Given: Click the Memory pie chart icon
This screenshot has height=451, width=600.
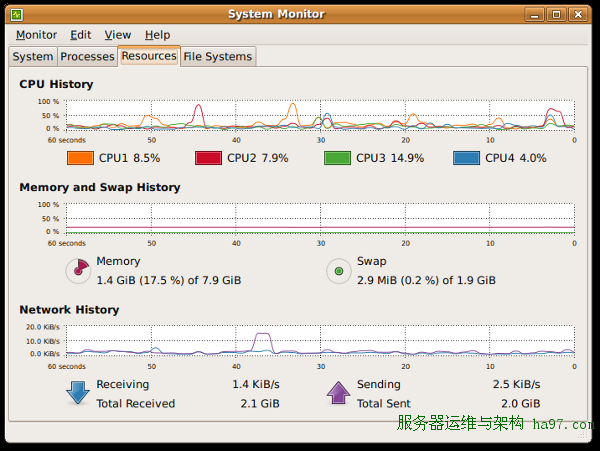Looking at the screenshot, I should point(78,270).
